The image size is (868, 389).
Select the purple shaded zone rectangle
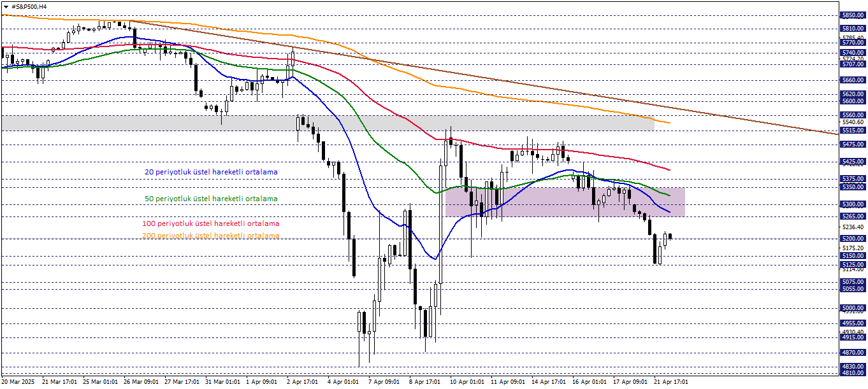coord(565,202)
